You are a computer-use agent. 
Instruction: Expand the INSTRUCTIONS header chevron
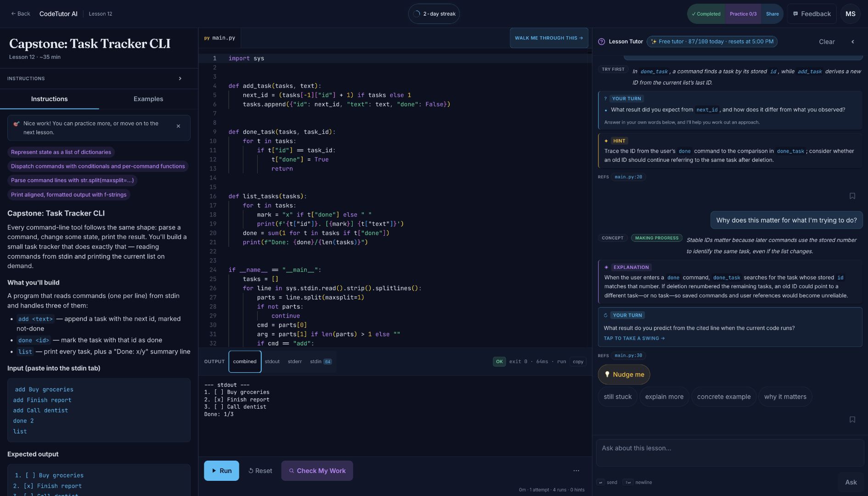pos(180,79)
